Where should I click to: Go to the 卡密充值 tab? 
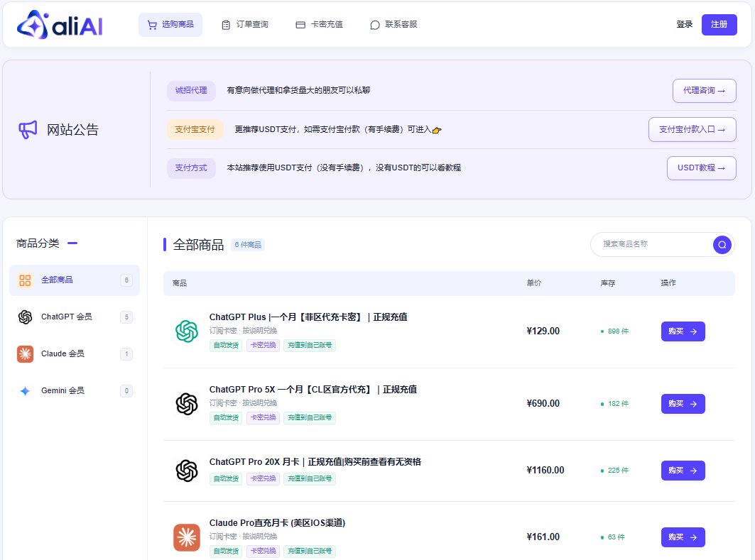click(319, 25)
